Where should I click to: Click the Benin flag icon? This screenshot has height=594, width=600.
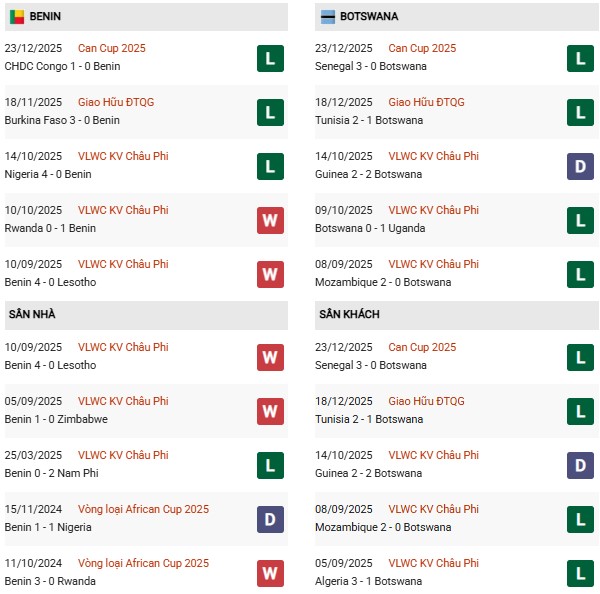coord(17,17)
